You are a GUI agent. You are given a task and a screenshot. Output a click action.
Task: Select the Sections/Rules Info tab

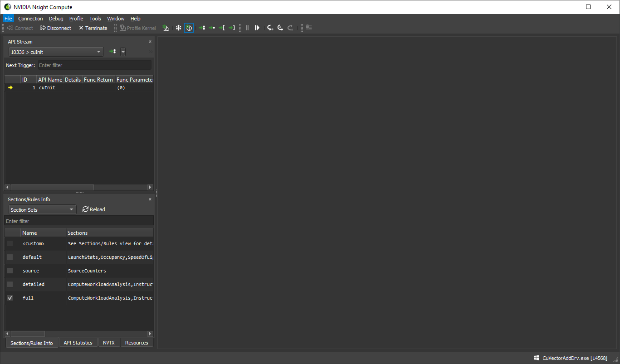pyautogui.click(x=32, y=343)
